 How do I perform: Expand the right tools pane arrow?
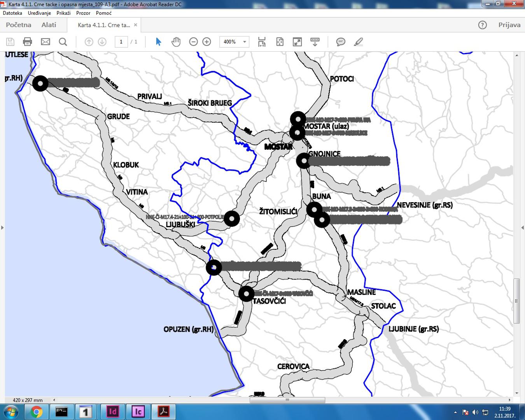(522, 227)
